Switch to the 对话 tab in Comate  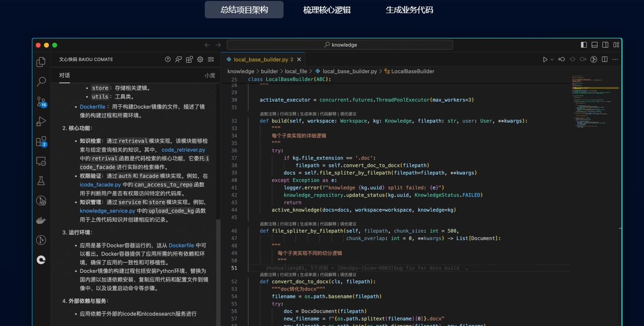65,75
